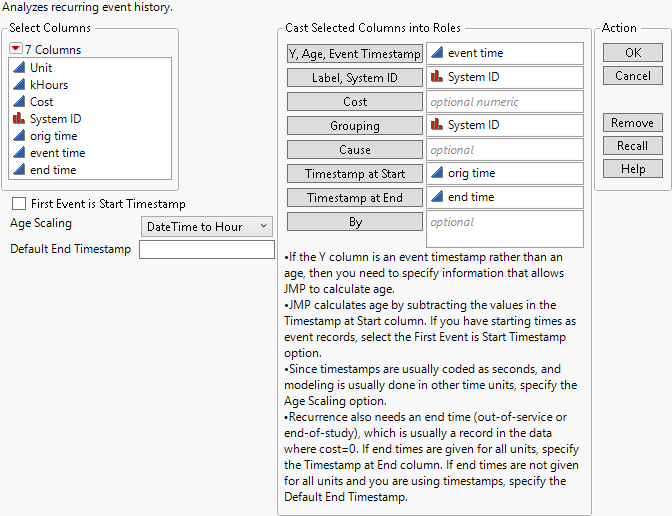Click the event time icon in column list
The width and height of the screenshot is (672, 516).
click(18, 153)
